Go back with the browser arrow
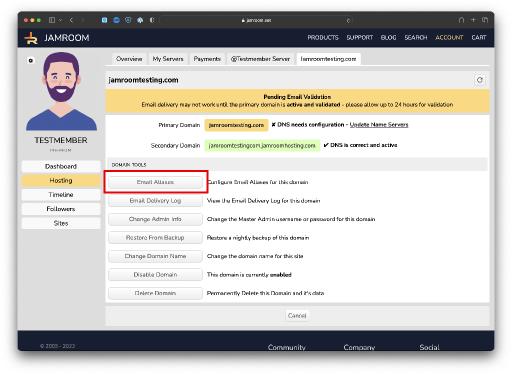The image size is (512, 374). click(71, 20)
